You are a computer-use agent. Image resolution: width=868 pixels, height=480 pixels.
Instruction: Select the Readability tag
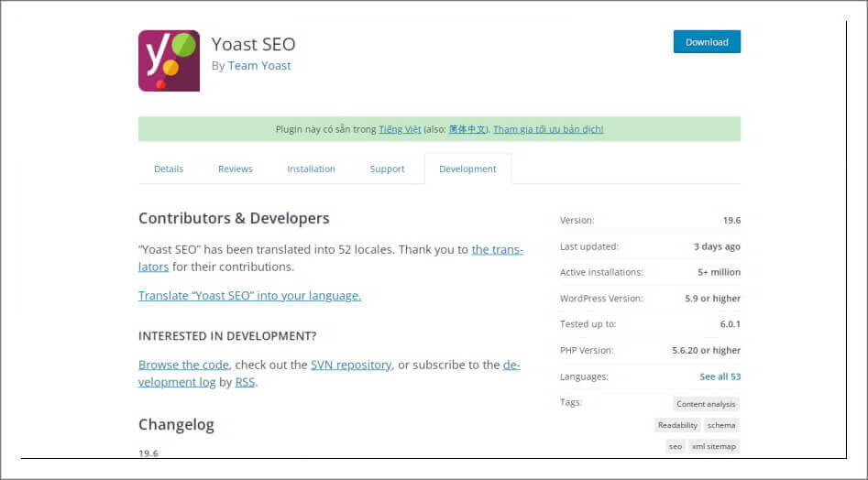coord(677,425)
